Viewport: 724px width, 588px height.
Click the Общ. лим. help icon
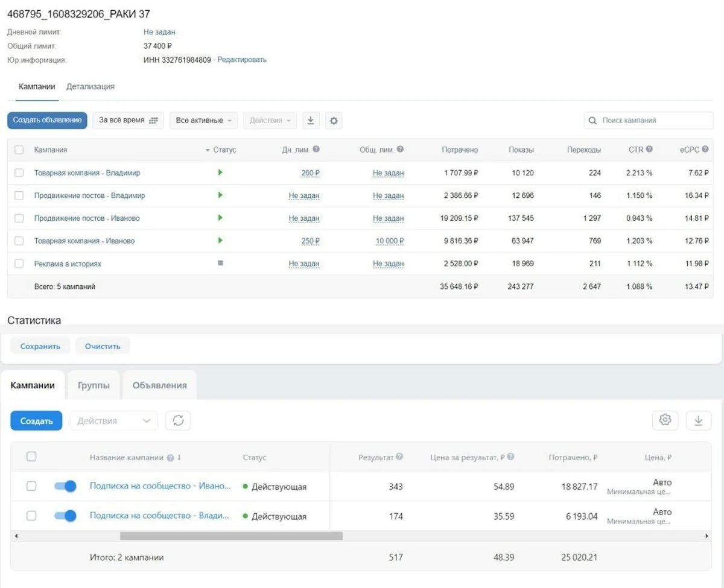point(400,150)
